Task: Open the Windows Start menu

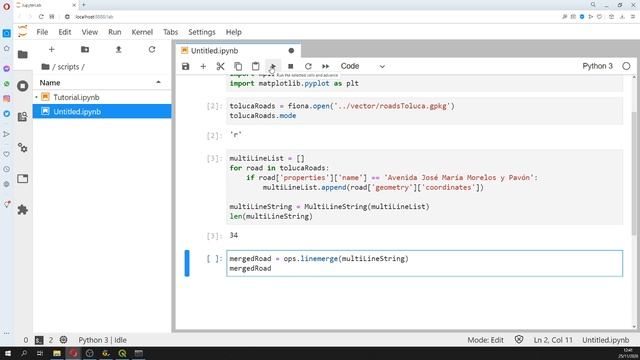Action: 8,353
